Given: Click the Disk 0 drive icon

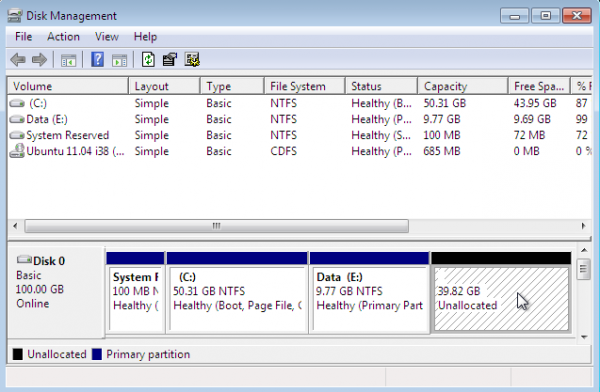Looking at the screenshot, I should click(x=24, y=260).
